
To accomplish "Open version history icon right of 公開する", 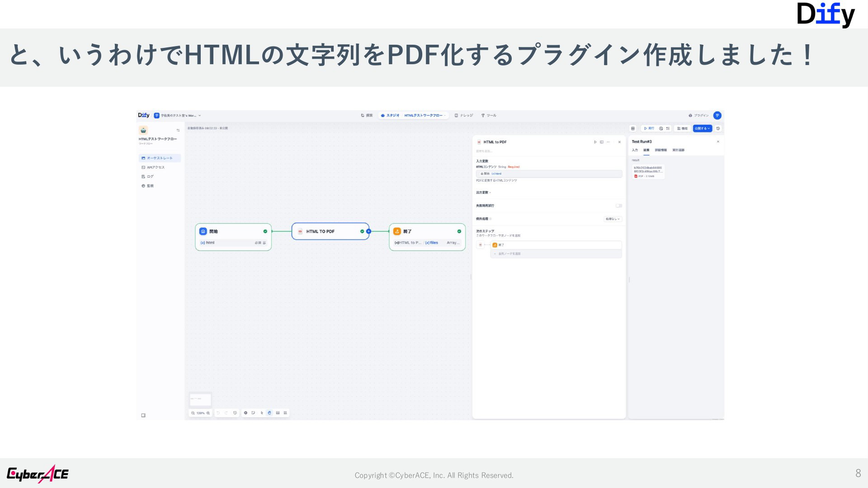I will (718, 128).
